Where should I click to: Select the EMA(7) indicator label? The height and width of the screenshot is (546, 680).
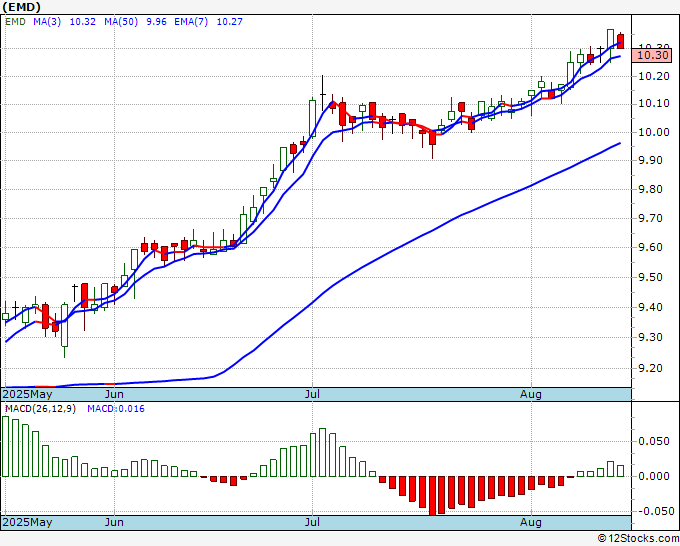pyautogui.click(x=191, y=21)
